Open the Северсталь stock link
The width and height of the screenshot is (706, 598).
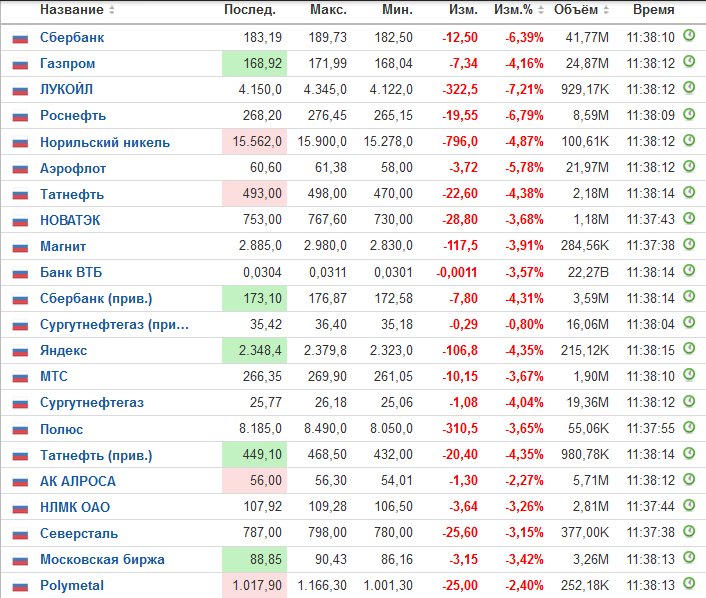[x=79, y=534]
